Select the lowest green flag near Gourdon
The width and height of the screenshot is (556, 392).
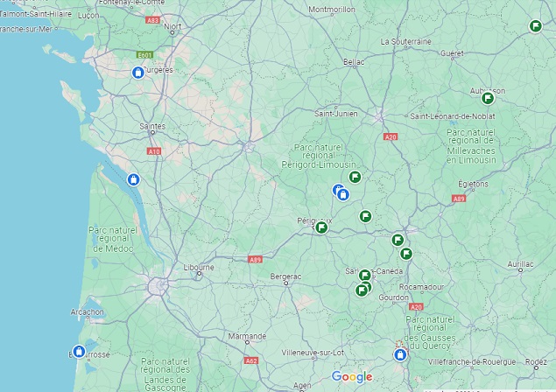point(362,290)
